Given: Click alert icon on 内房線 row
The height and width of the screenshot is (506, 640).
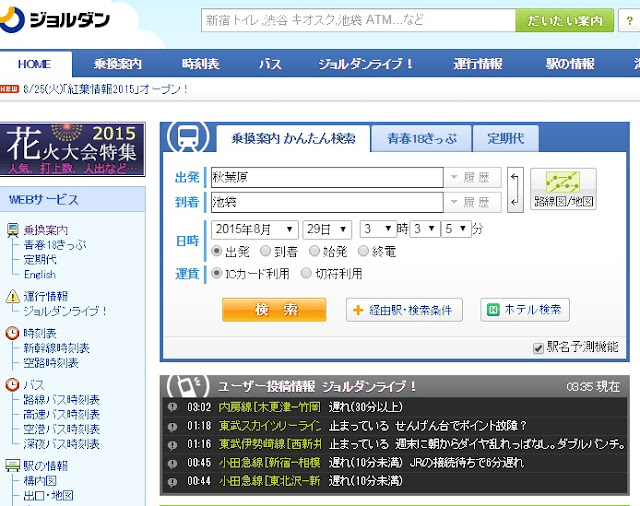Looking at the screenshot, I should point(172,407).
